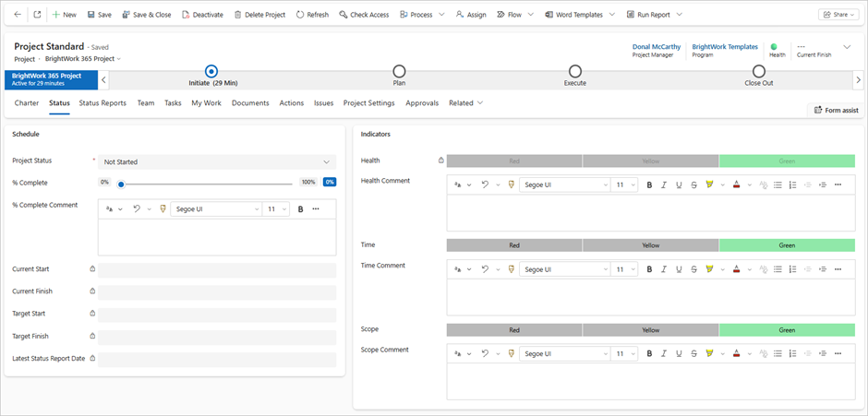The width and height of the screenshot is (868, 416).
Task: Open record in new window icon
Action: coord(37,15)
